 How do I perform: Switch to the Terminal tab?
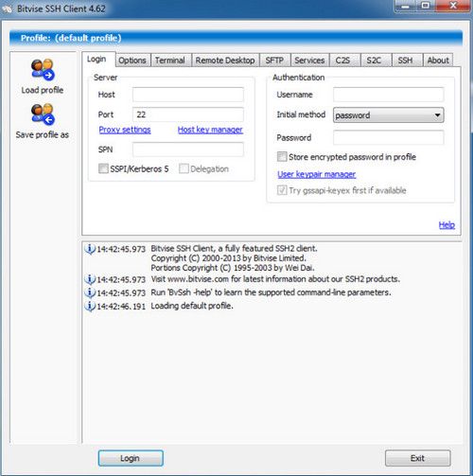pyautogui.click(x=170, y=61)
